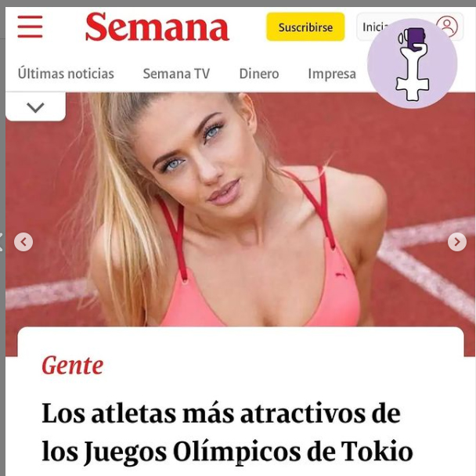This screenshot has width=476, height=476.
Task: Click the user profile icon
Action: tap(447, 27)
